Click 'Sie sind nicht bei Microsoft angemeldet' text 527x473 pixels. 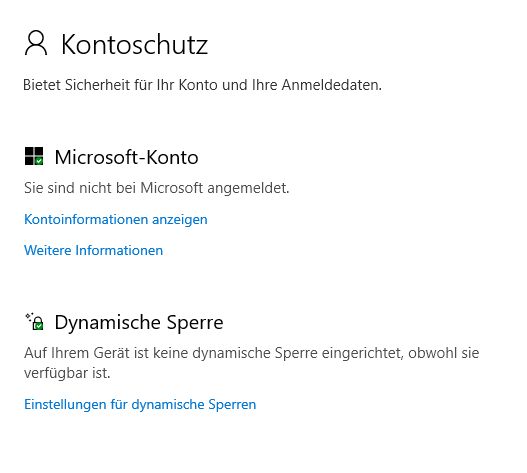pos(157,188)
